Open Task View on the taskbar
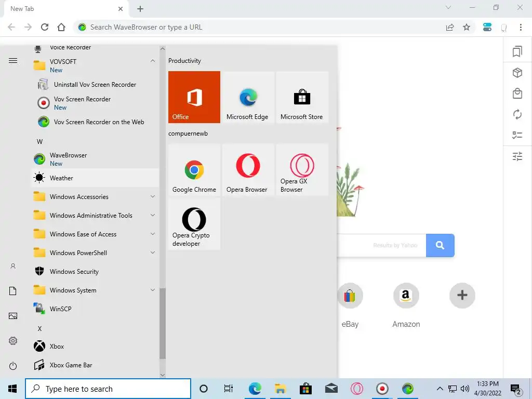Image resolution: width=532 pixels, height=399 pixels. point(229,389)
